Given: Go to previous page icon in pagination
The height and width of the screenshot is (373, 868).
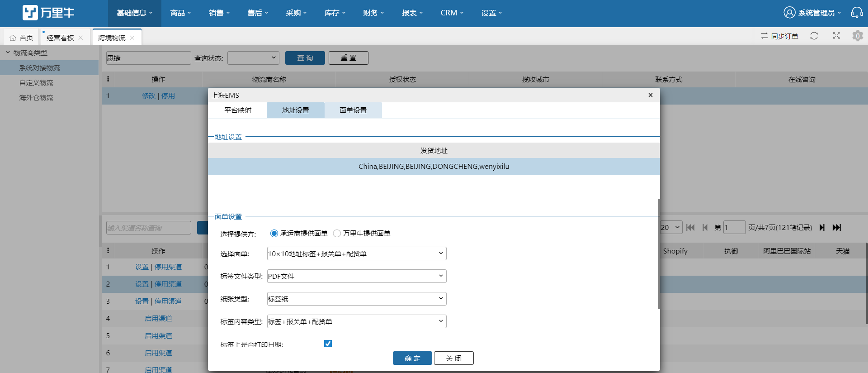Looking at the screenshot, I should click(705, 228).
